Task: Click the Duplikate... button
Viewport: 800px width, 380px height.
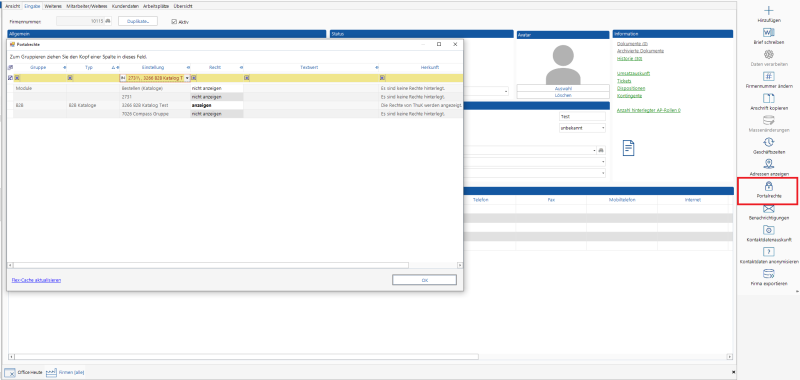Action: [x=138, y=21]
